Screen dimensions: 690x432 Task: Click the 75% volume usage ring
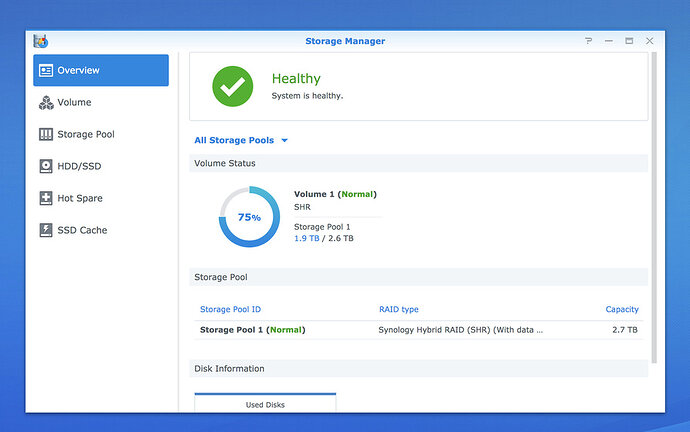tap(250, 216)
